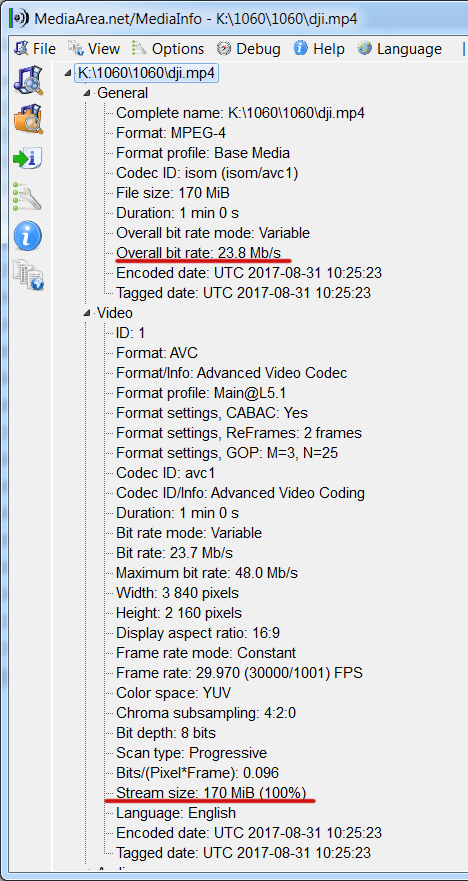Open Preferences via wrench icon

pyautogui.click(x=27, y=196)
